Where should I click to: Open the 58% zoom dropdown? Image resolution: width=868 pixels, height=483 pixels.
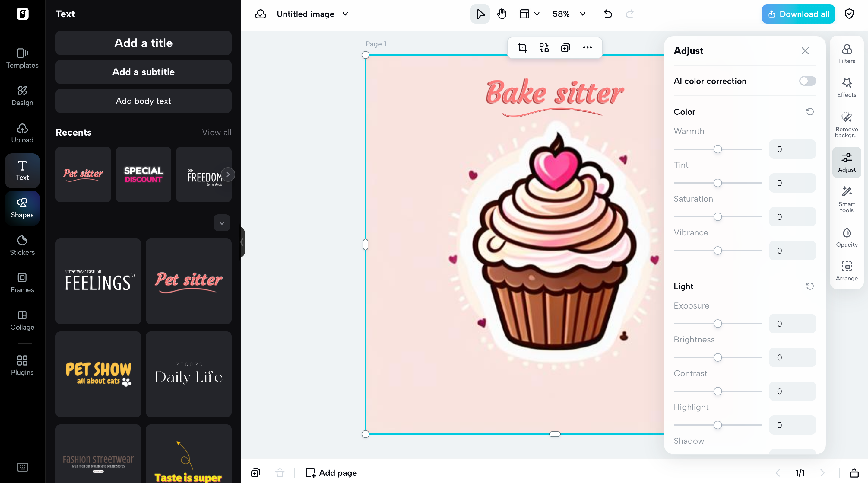(x=569, y=14)
